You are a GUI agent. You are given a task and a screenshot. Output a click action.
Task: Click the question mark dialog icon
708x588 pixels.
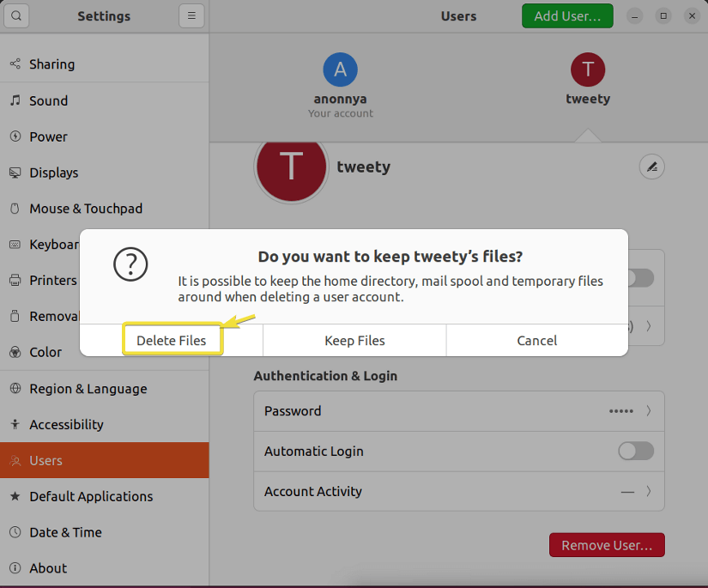click(x=130, y=264)
